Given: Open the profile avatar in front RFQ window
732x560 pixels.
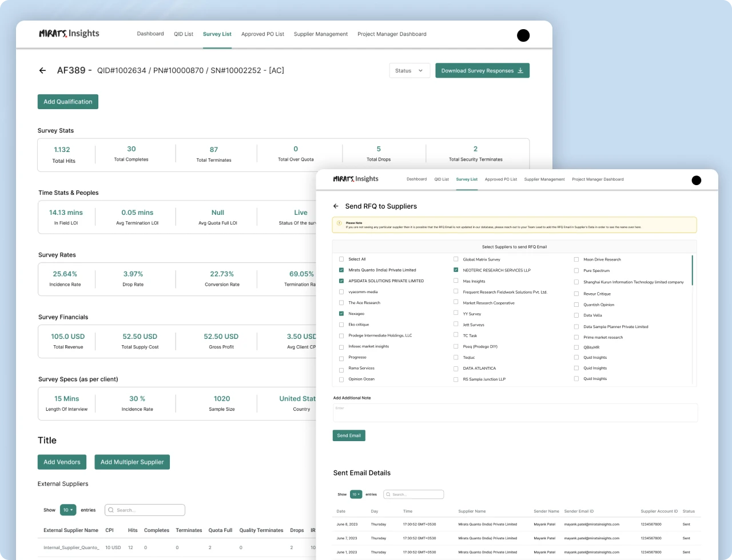Looking at the screenshot, I should point(697,181).
